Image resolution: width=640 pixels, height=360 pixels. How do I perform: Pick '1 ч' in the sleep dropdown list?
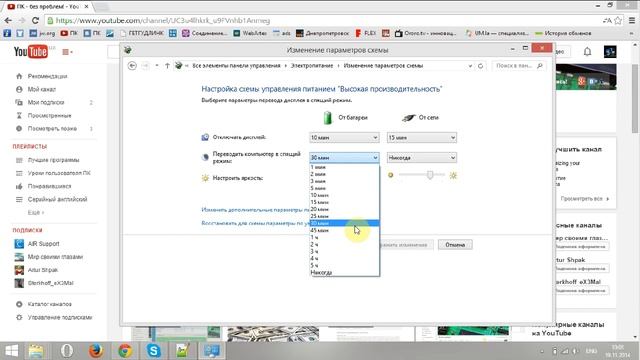click(344, 237)
